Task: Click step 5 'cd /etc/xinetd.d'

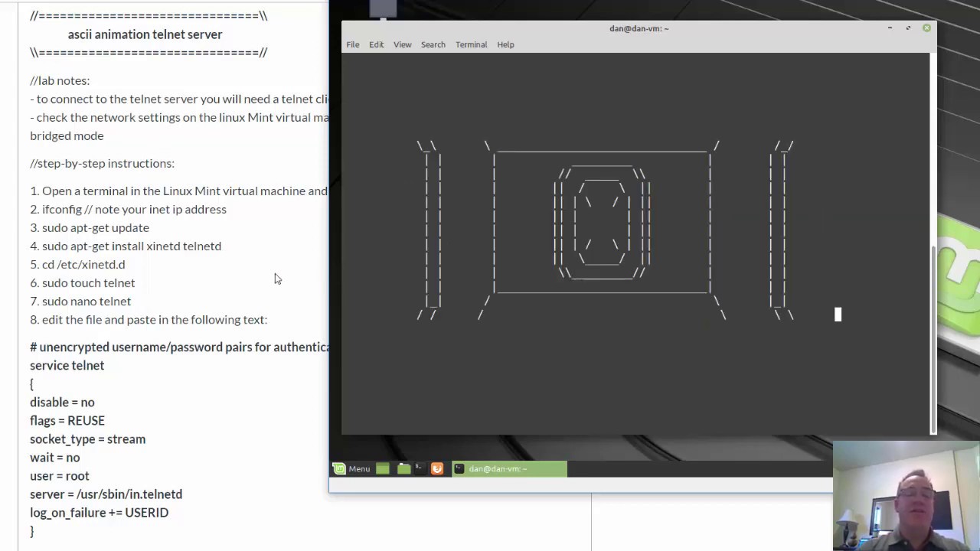Action: [77, 264]
